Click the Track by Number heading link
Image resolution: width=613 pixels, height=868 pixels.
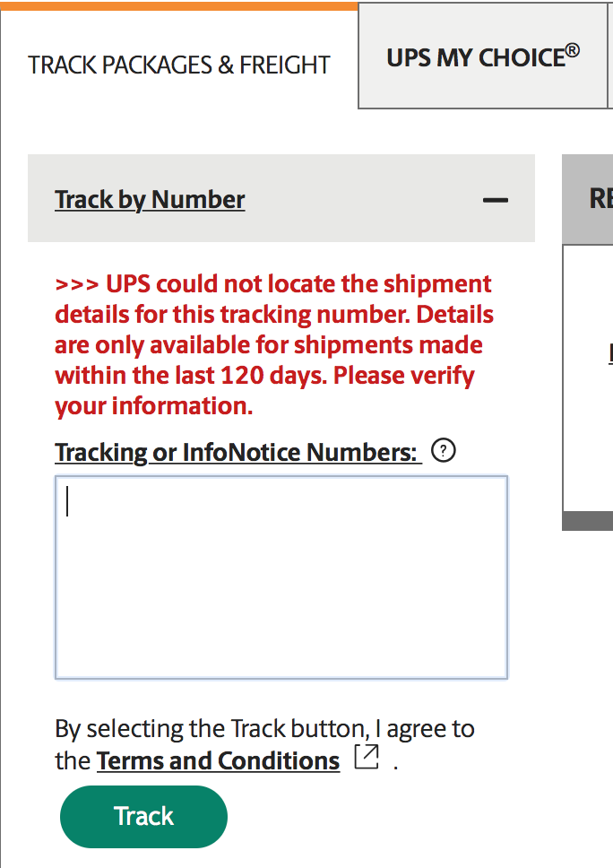coord(150,199)
